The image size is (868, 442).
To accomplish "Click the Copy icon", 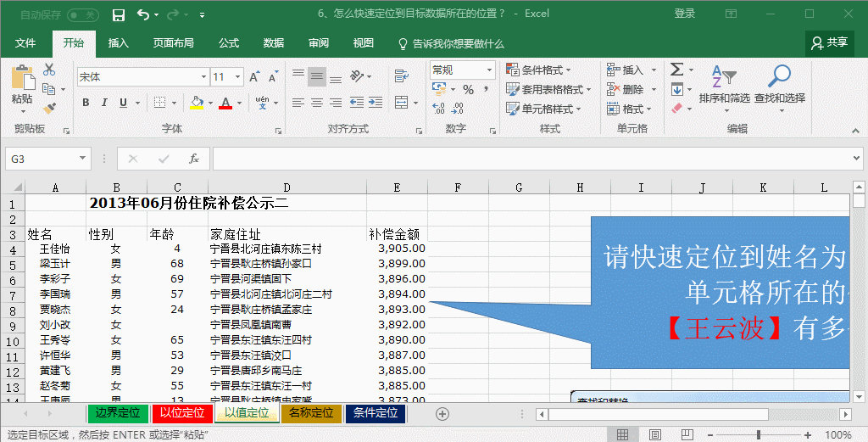I will coord(48,88).
